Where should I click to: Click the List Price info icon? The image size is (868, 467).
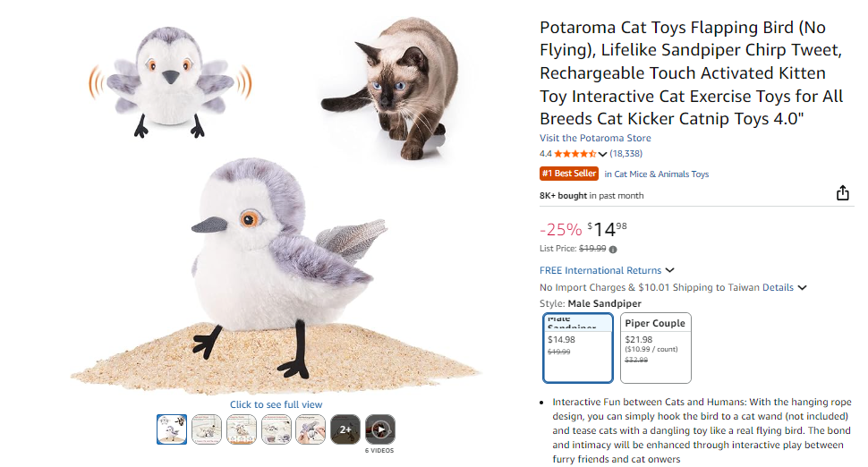point(613,249)
